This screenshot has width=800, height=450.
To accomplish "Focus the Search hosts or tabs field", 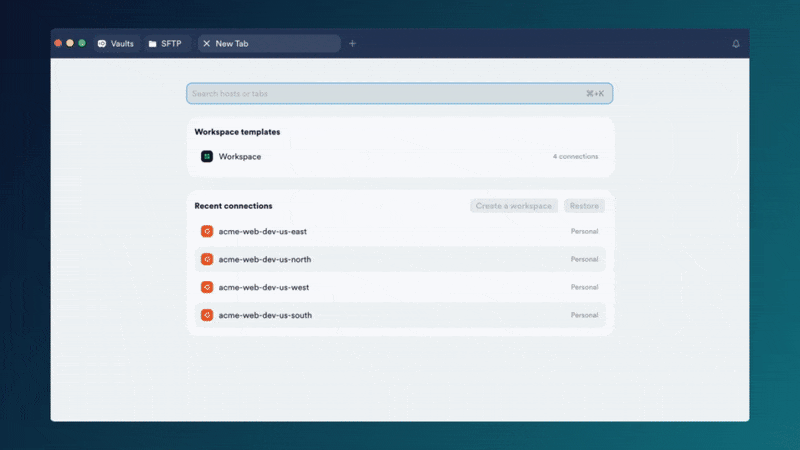I will pyautogui.click(x=385, y=94).
